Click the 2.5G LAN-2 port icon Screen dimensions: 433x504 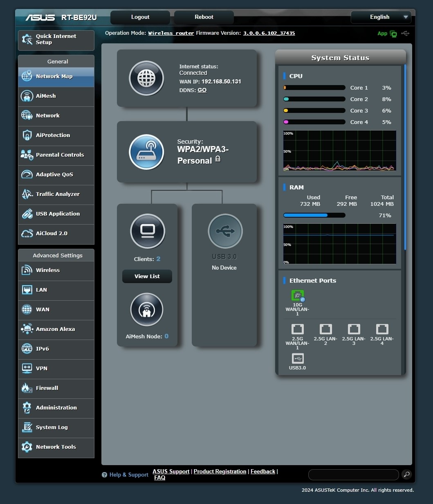[326, 329]
